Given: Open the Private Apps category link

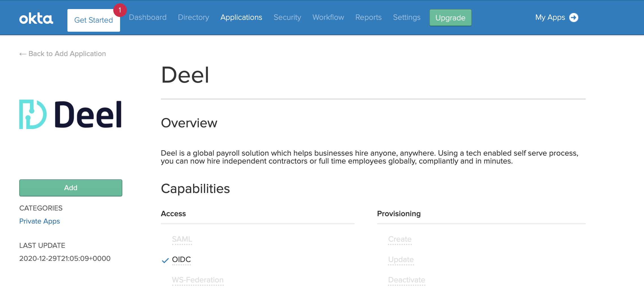Looking at the screenshot, I should (x=40, y=221).
